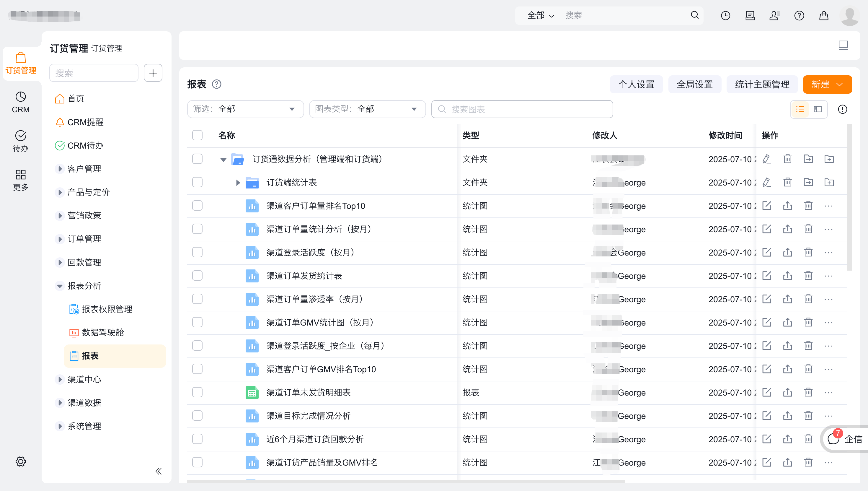Switch to the list view icon

(x=800, y=109)
